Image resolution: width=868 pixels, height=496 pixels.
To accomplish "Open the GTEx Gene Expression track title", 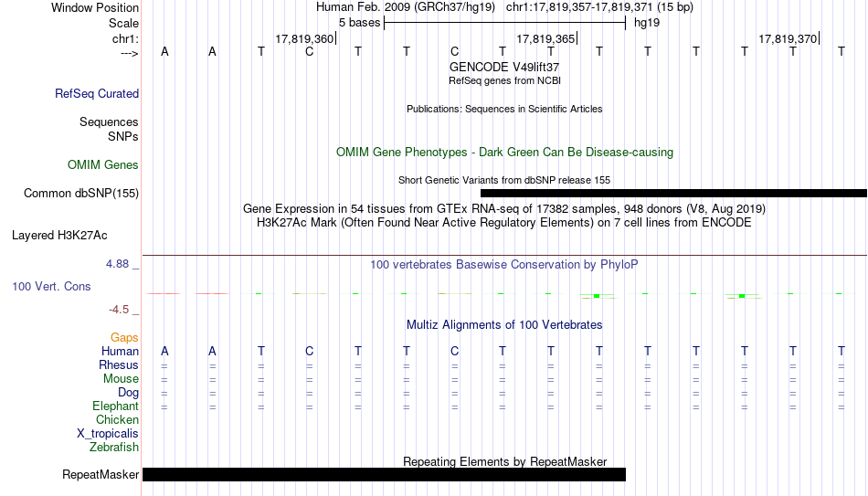I will pyautogui.click(x=504, y=208).
